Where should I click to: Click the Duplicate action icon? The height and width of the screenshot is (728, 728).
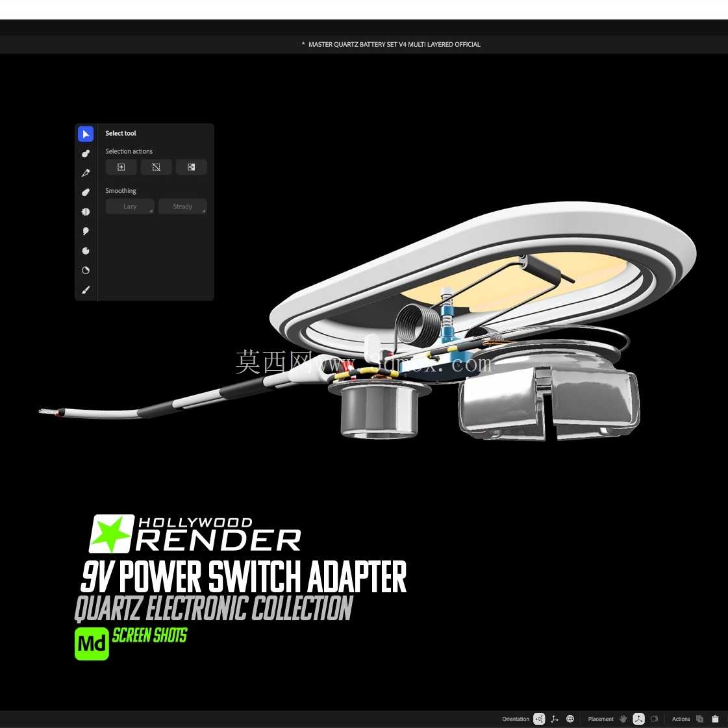tap(699, 719)
